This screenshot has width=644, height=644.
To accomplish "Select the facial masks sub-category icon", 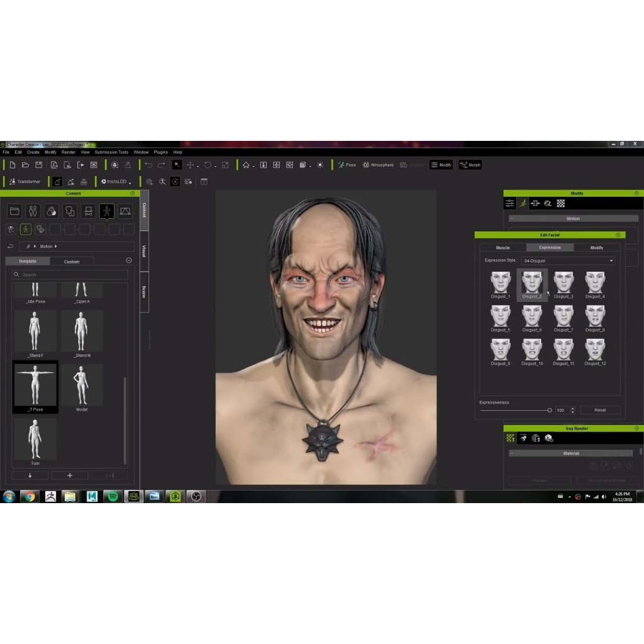I will pos(40,229).
